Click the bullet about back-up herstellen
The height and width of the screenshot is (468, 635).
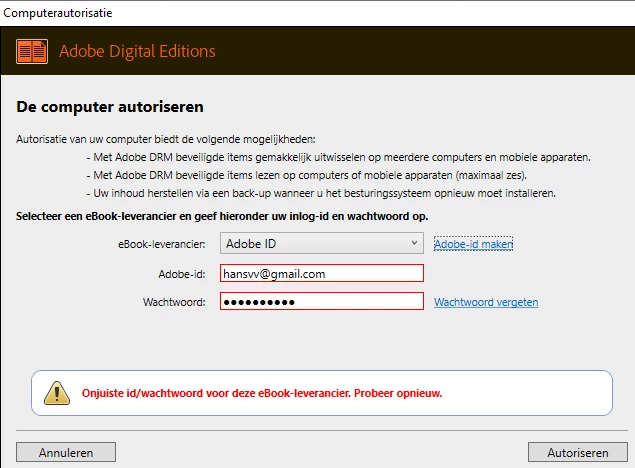click(321, 193)
